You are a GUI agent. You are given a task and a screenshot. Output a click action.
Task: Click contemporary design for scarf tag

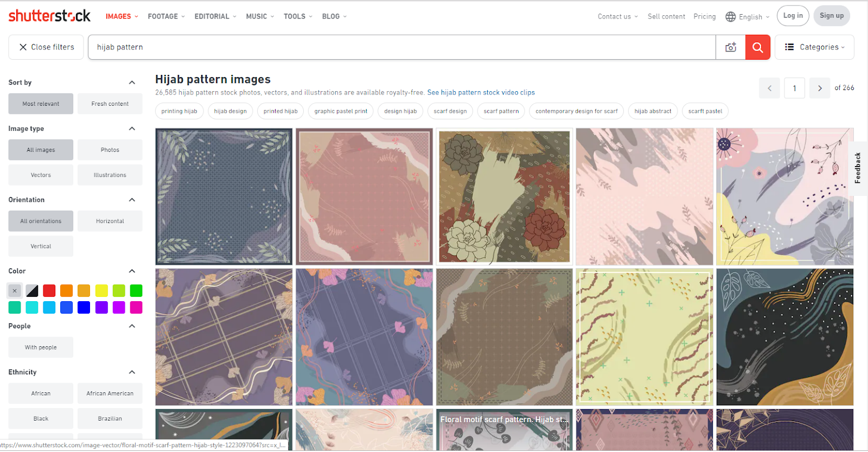tap(577, 111)
